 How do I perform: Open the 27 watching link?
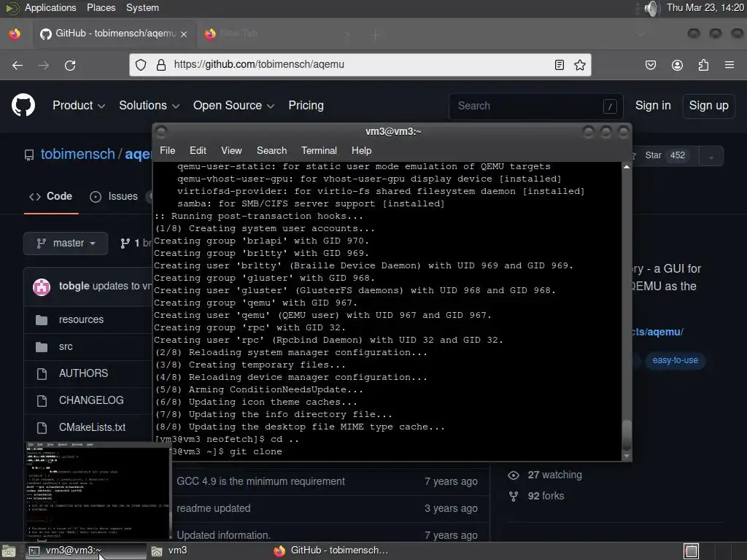coord(554,475)
